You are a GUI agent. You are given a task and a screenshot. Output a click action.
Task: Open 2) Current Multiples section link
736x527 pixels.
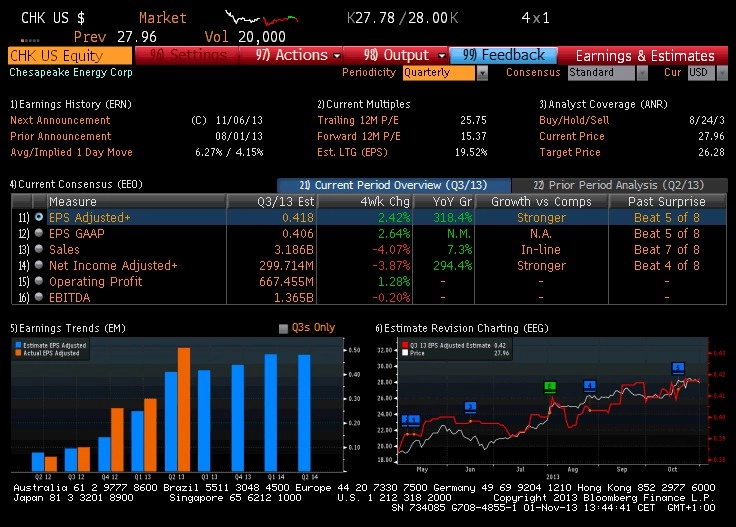pyautogui.click(x=364, y=104)
